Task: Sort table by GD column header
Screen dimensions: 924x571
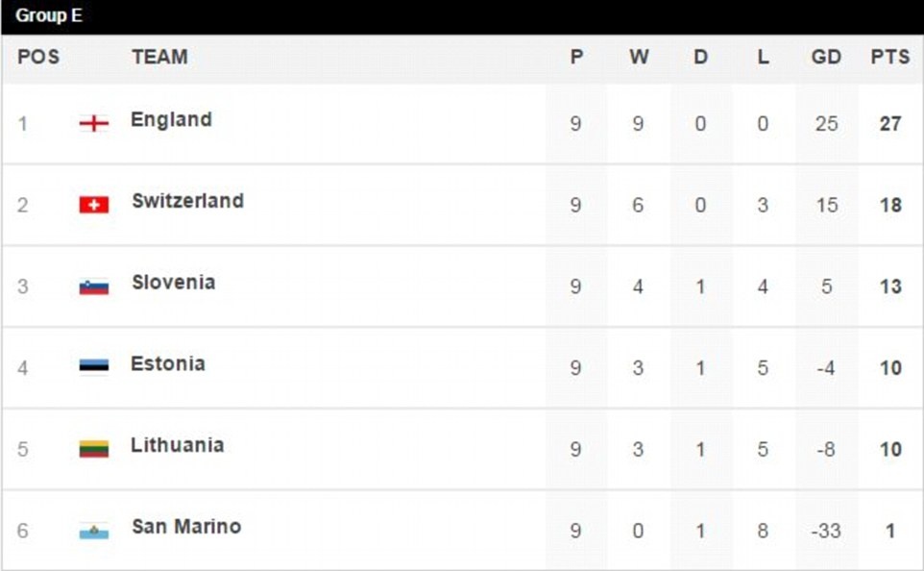Action: (x=826, y=58)
